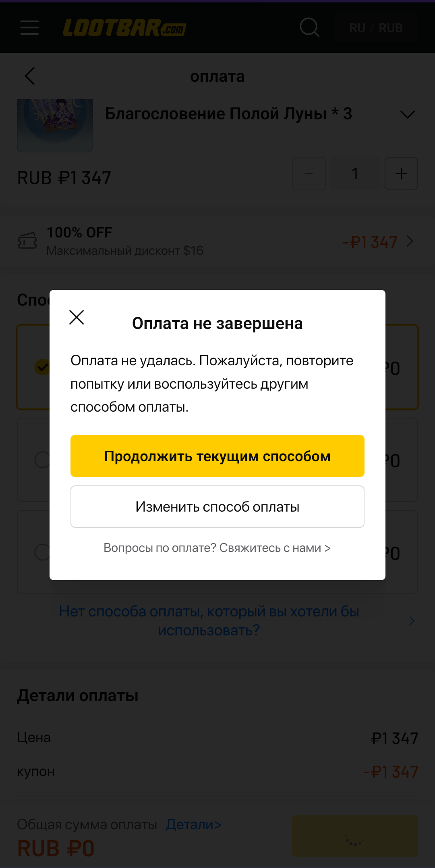The width and height of the screenshot is (435, 868).
Task: Click the LOOTBAR.com logo
Action: coord(124,28)
